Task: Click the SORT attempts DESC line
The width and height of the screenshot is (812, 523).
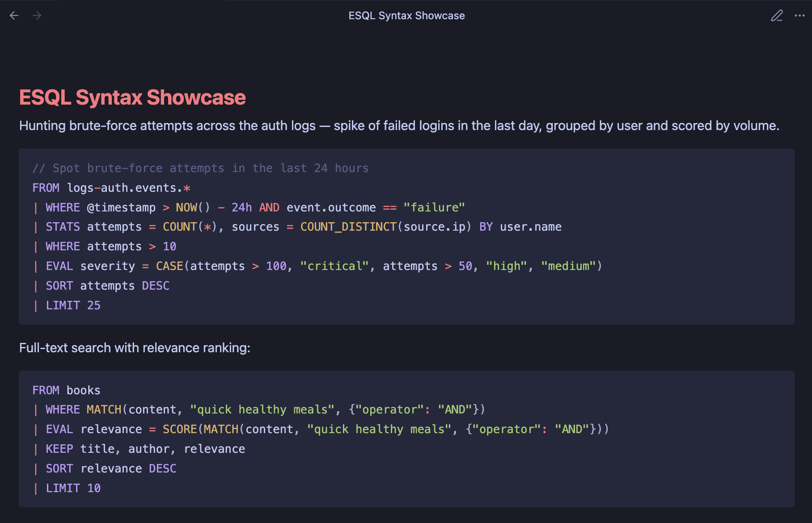Action: pyautogui.click(x=101, y=286)
